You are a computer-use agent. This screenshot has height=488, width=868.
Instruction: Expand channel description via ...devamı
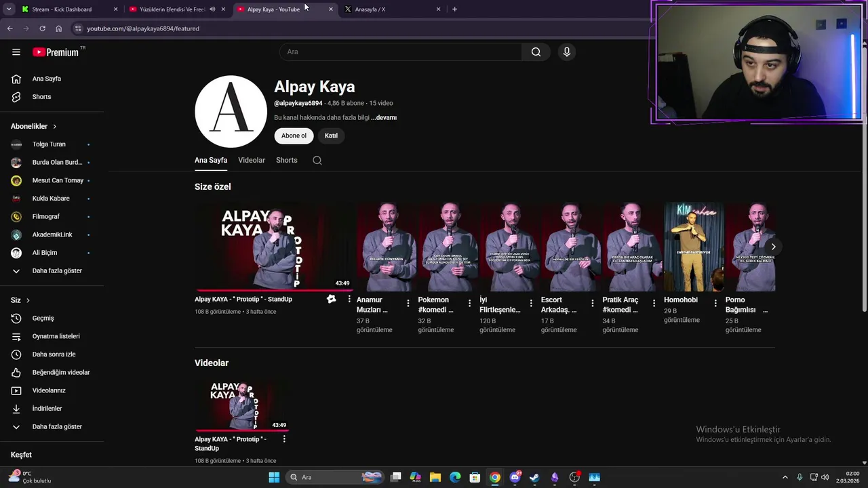pyautogui.click(x=384, y=117)
